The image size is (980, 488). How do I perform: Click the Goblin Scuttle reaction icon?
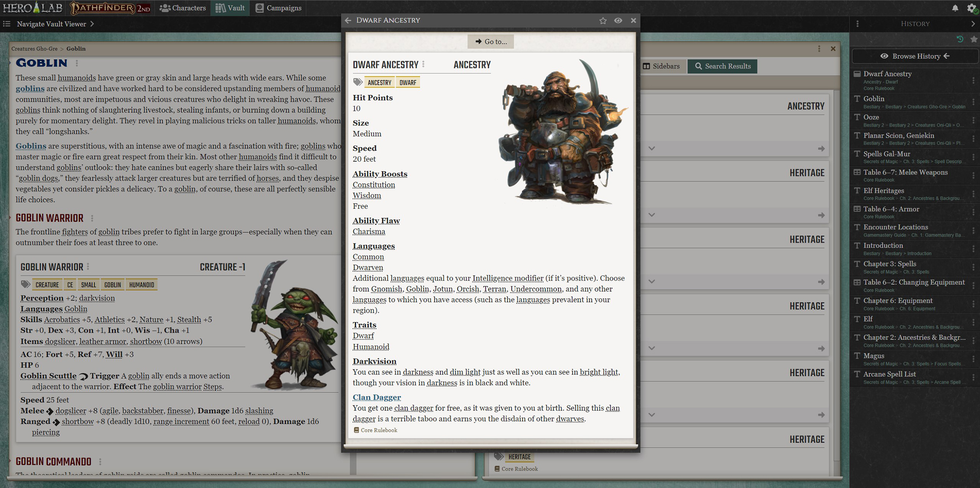(83, 376)
